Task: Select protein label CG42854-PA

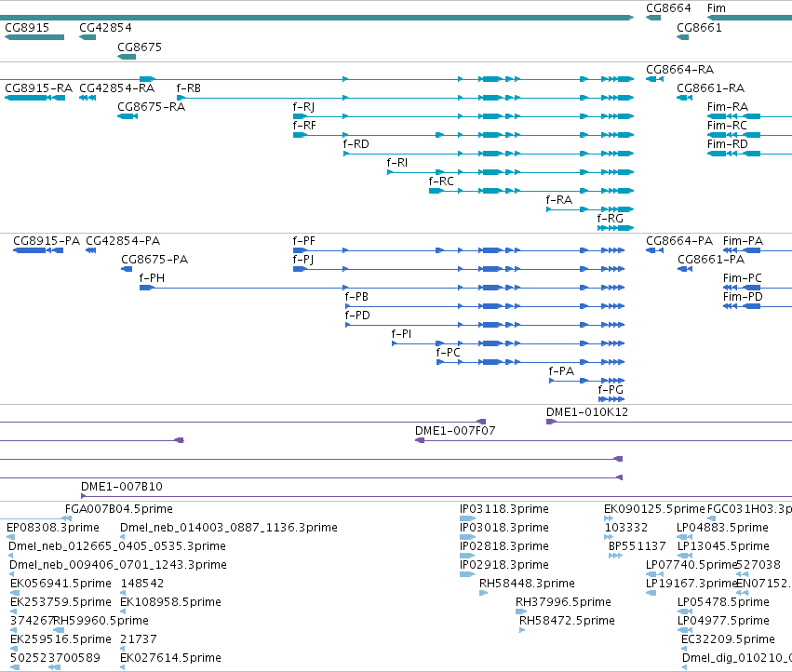Action: click(123, 240)
